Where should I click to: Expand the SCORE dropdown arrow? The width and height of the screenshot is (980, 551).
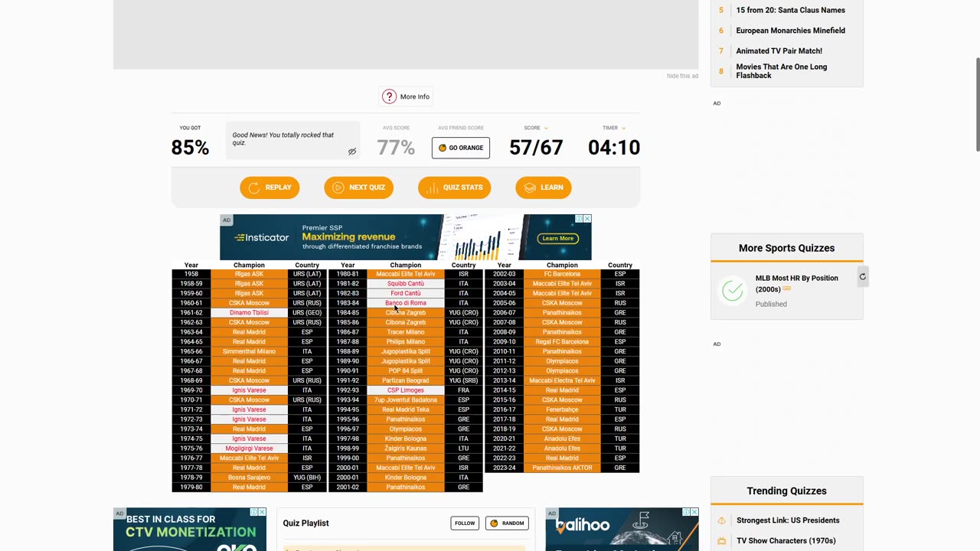[546, 128]
